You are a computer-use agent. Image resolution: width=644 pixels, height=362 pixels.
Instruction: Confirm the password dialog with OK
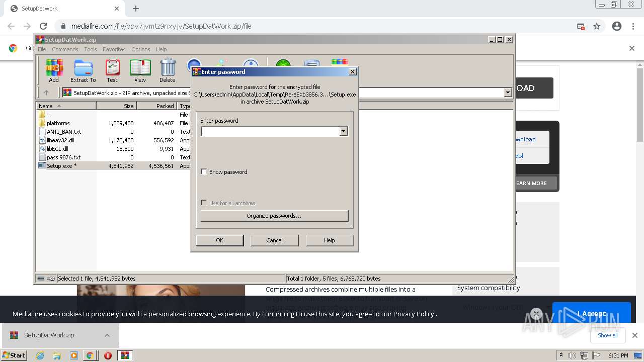tap(219, 240)
